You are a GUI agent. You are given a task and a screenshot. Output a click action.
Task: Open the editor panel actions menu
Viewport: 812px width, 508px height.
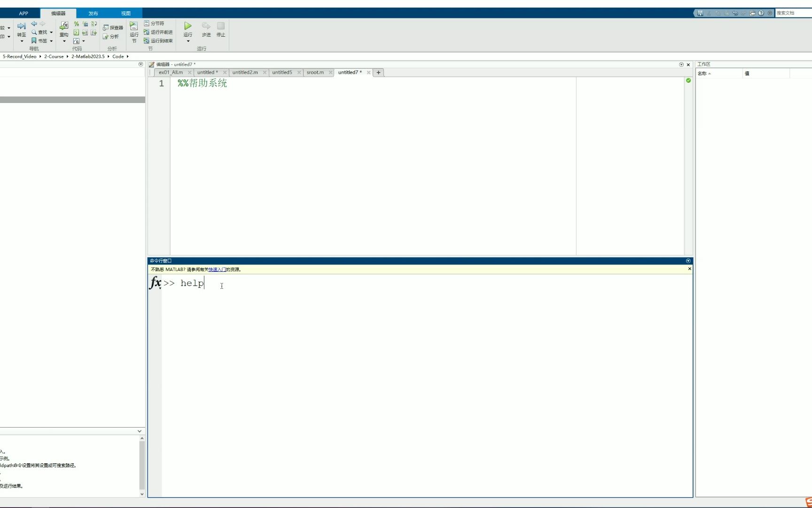click(x=681, y=64)
